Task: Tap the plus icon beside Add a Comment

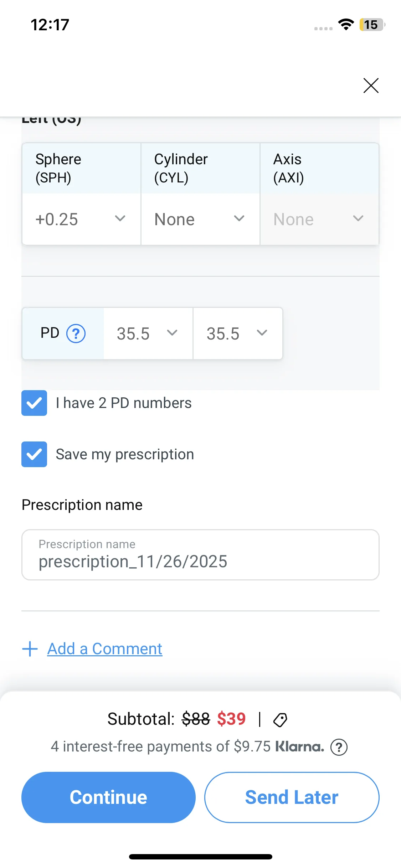Action: tap(30, 649)
